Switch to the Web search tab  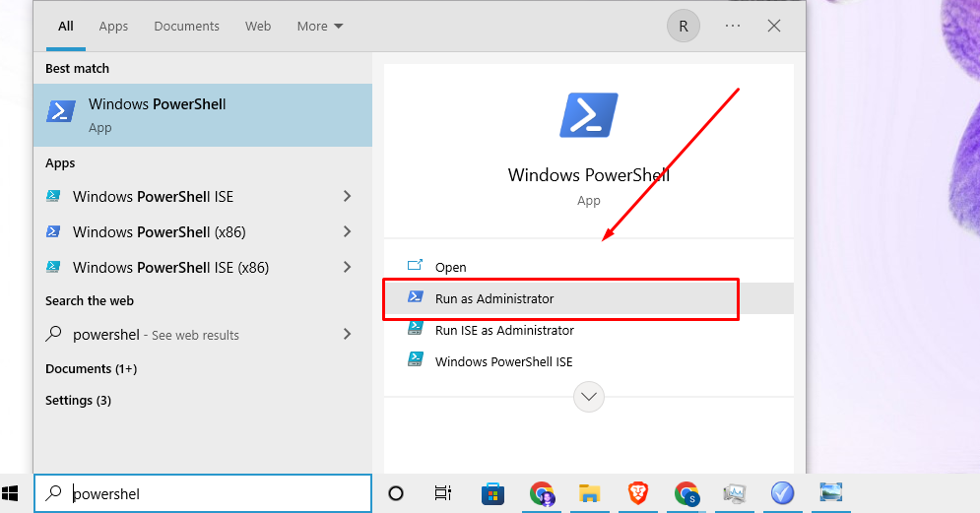(x=257, y=27)
